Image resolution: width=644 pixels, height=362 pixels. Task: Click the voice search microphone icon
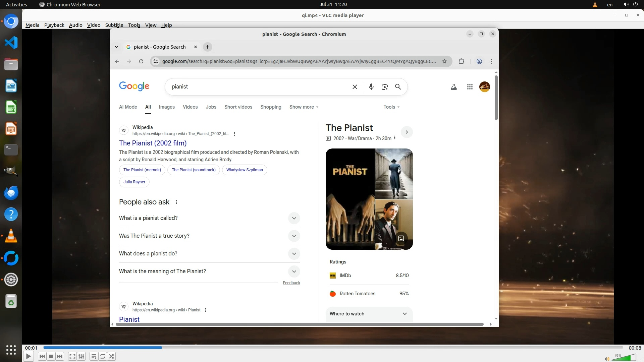(x=371, y=87)
